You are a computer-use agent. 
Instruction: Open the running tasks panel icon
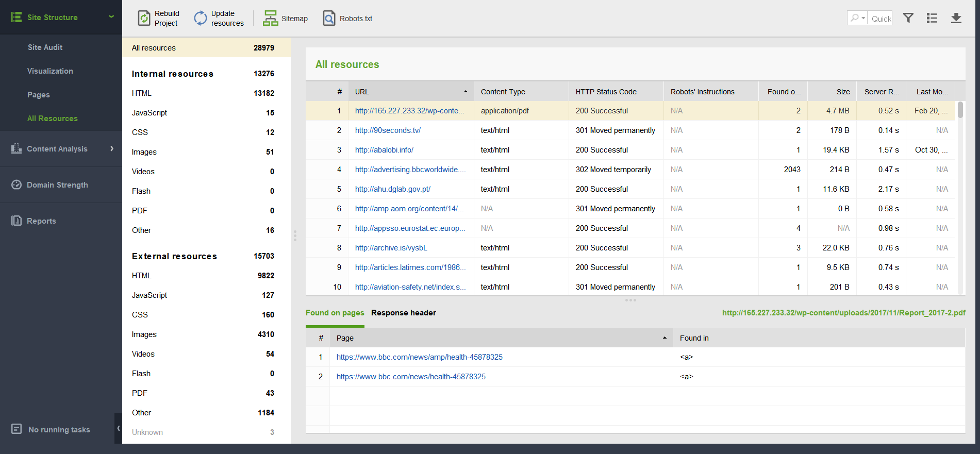coord(16,429)
